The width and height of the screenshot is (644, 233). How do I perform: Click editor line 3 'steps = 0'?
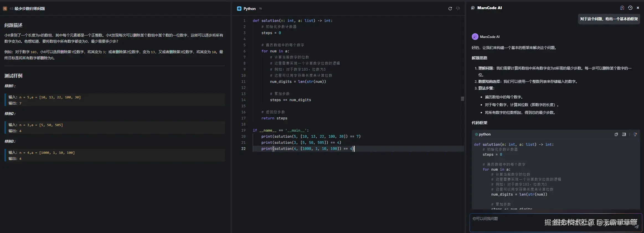(271, 33)
